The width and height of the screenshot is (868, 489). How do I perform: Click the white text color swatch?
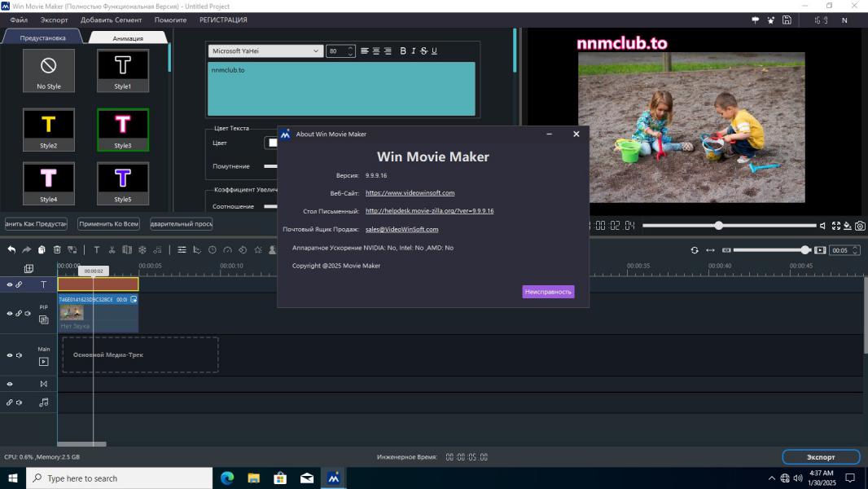[x=272, y=143]
